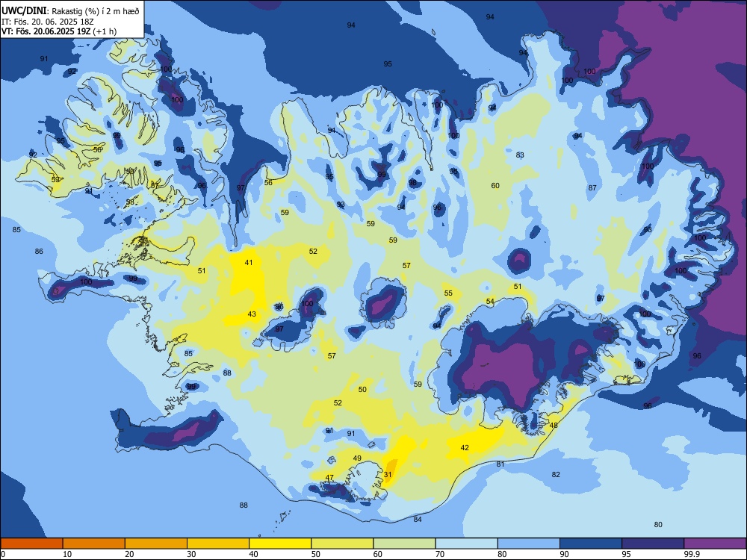The image size is (747, 560).
Task: Click the coastal value 81
Action: click(x=500, y=464)
